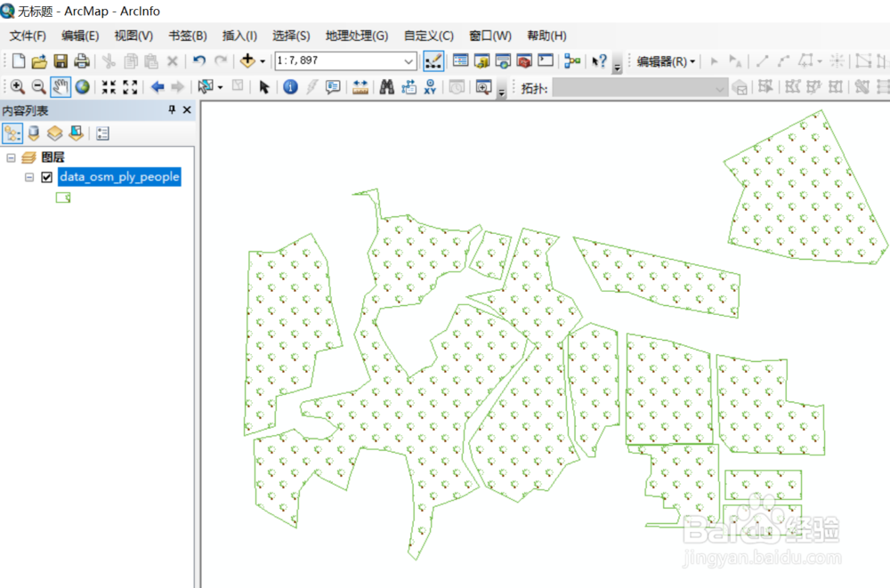Click the Add Data icon

(247, 60)
